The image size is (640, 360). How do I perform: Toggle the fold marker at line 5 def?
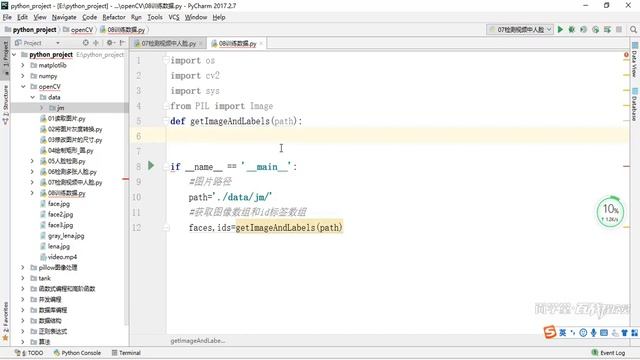[166, 121]
